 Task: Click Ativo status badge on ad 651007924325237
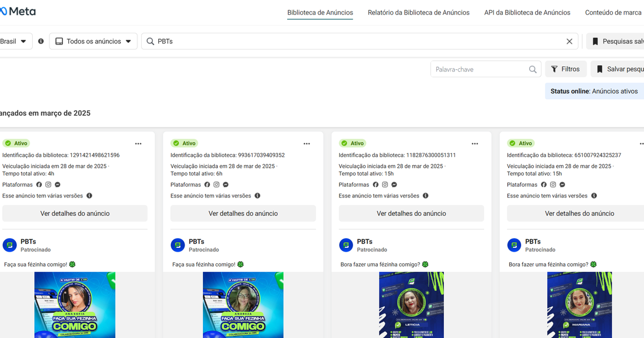[x=521, y=143]
